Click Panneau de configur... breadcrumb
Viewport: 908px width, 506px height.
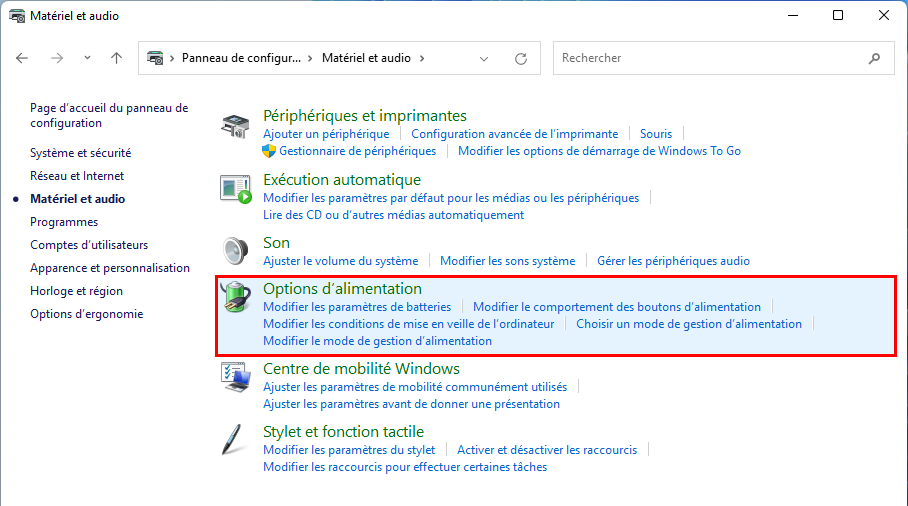coord(241,58)
